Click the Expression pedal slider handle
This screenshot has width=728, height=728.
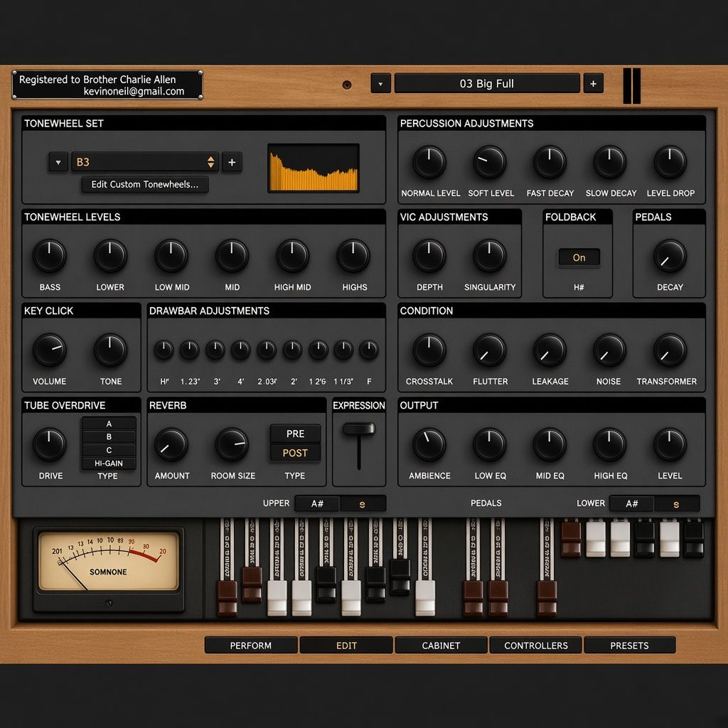pos(359,429)
